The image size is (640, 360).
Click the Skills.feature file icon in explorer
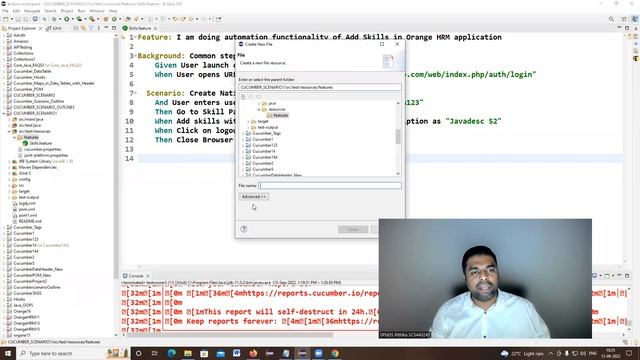[25, 143]
